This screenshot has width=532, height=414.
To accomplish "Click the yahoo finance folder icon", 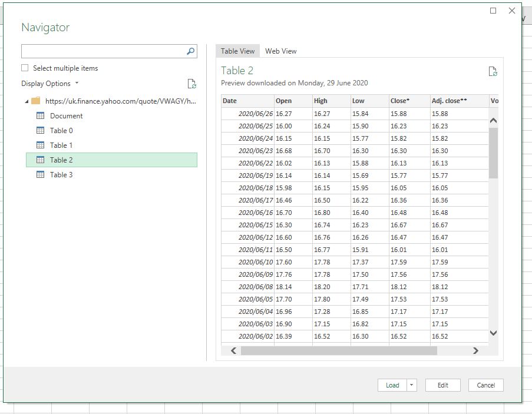I will click(35, 101).
